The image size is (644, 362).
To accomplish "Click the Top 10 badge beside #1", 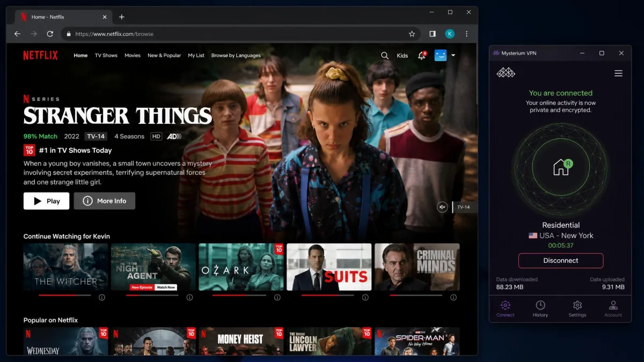I will [29, 150].
